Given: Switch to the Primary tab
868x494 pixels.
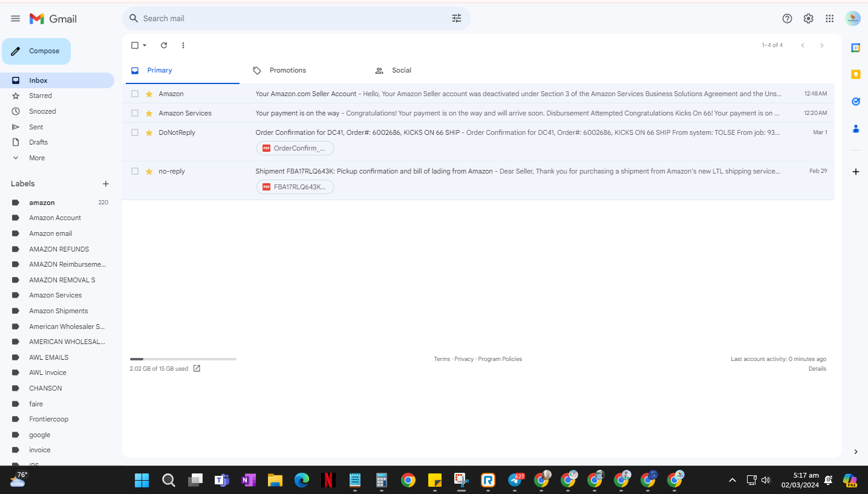Looking at the screenshot, I should tap(181, 71).
